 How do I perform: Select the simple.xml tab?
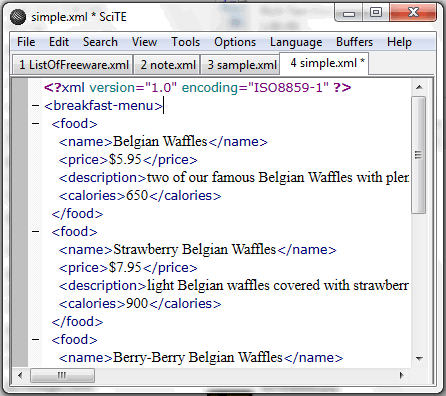pos(324,63)
